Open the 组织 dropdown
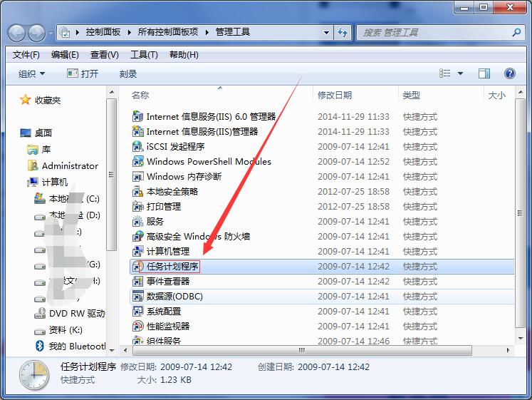Screen dimensions: 532x400 click(x=31, y=73)
